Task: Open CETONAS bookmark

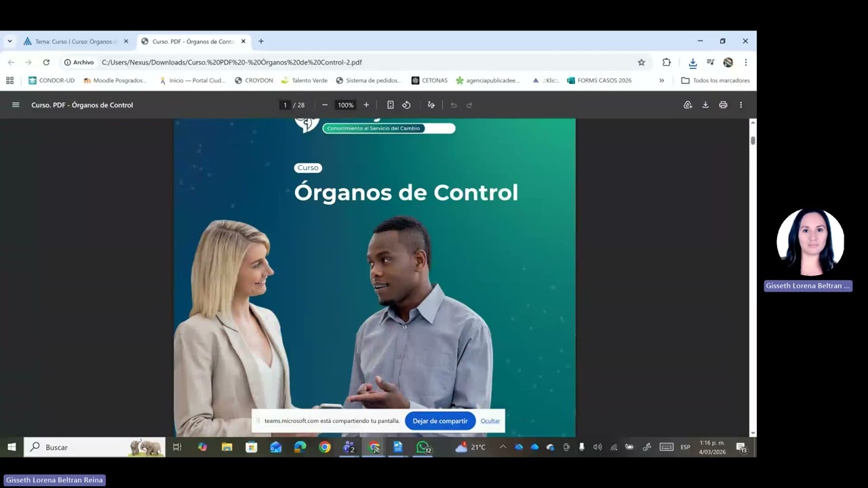Action: (429, 81)
